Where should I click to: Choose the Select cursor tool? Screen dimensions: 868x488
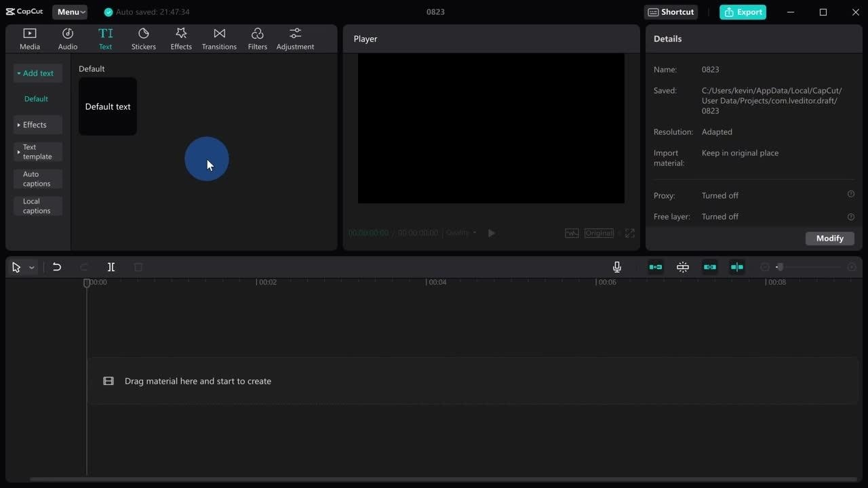[x=16, y=267]
